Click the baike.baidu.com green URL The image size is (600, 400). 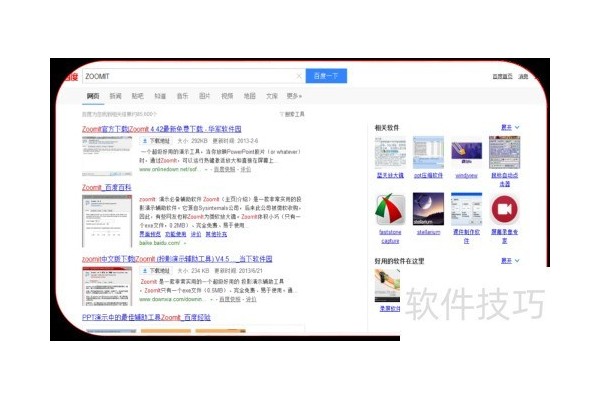160,243
